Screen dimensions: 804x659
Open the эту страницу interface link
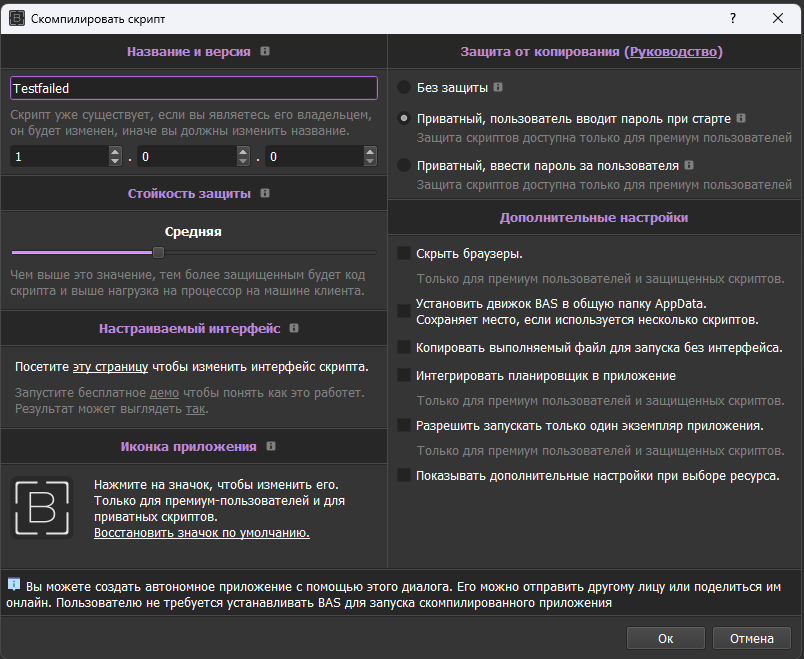tap(117, 367)
